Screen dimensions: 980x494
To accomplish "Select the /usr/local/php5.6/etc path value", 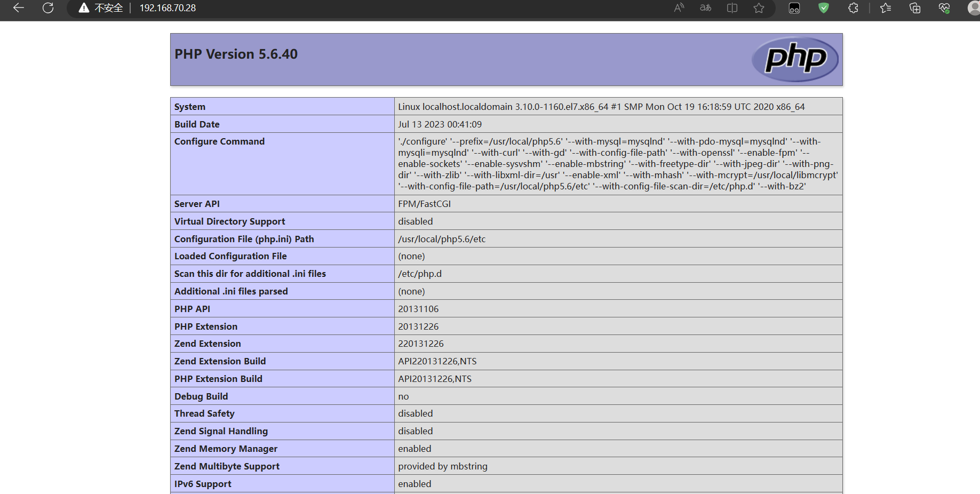I will pos(442,239).
